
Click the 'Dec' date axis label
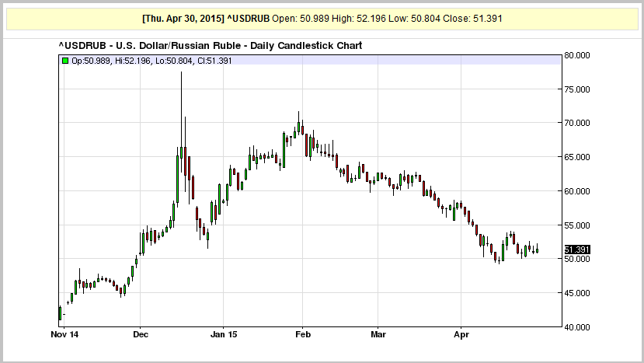tap(141, 335)
